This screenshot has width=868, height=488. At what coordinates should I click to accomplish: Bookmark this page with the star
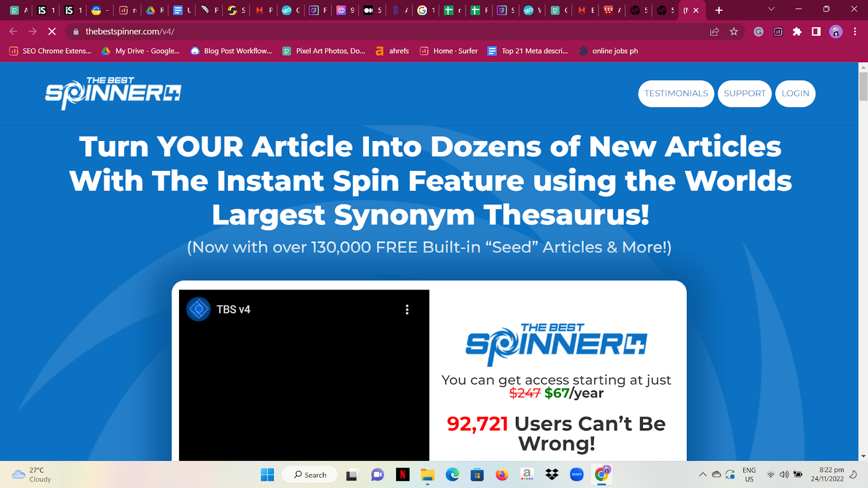[734, 31]
